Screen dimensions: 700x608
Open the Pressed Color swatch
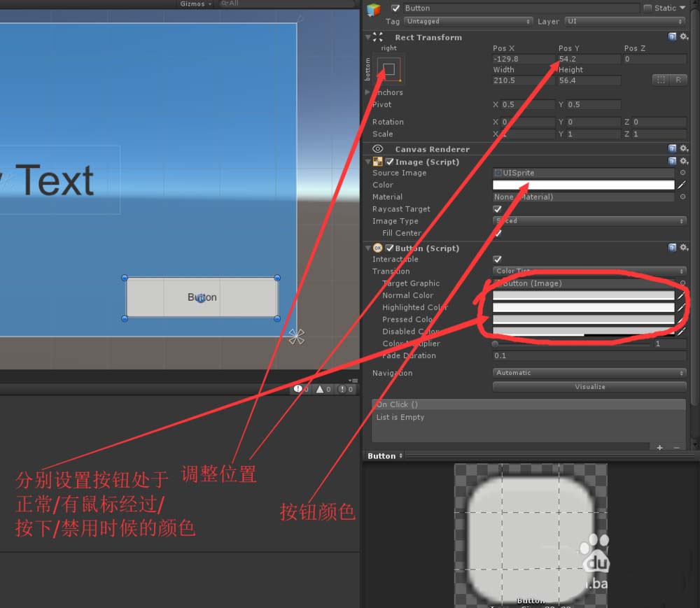583,319
